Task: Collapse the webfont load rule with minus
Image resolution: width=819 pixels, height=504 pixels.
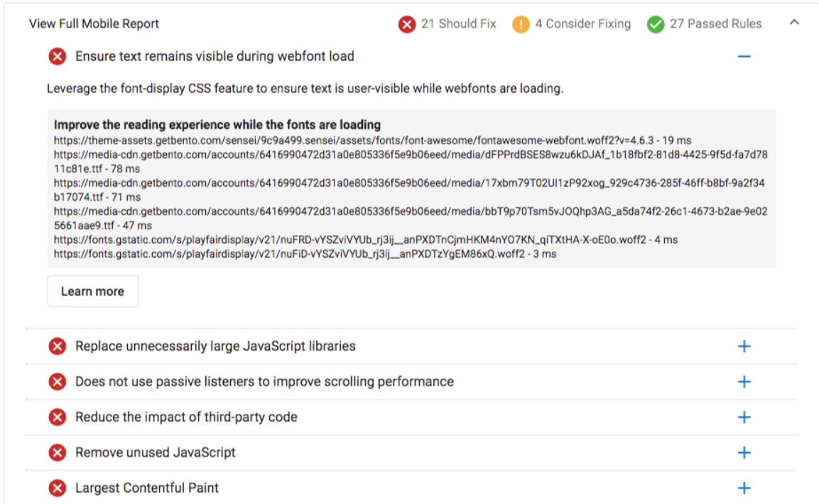Action: point(744,56)
